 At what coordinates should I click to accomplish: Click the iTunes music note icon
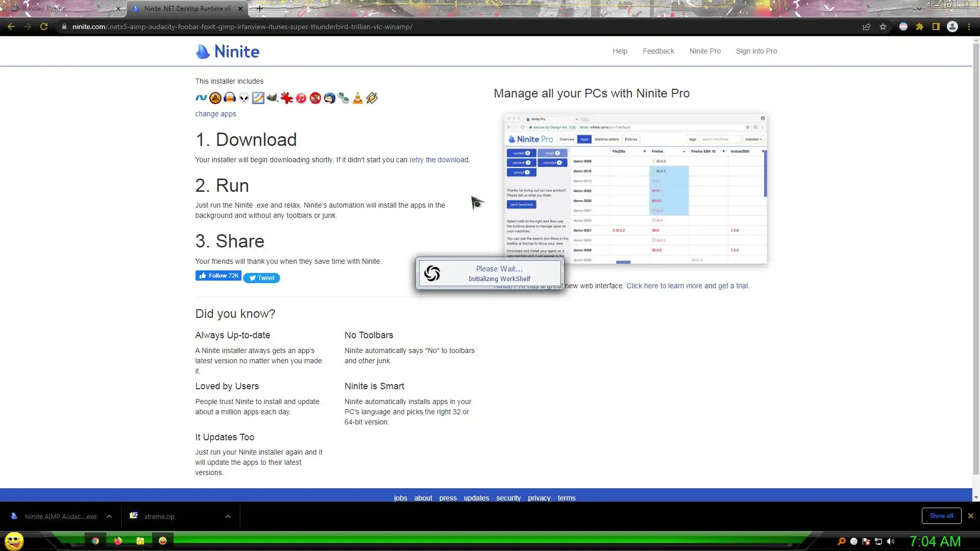[301, 98]
